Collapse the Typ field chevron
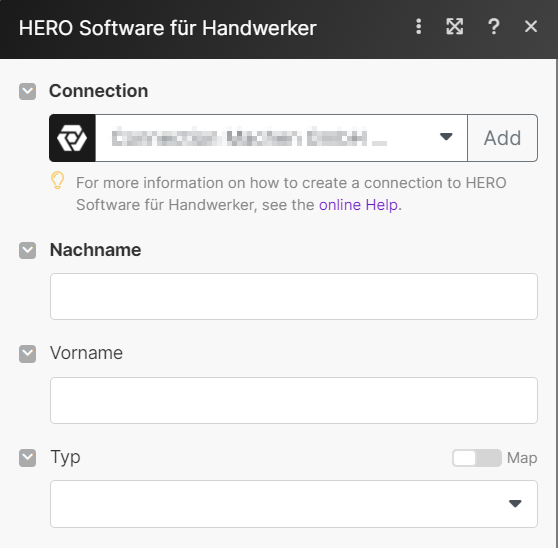The width and height of the screenshot is (558, 548). coord(27,458)
